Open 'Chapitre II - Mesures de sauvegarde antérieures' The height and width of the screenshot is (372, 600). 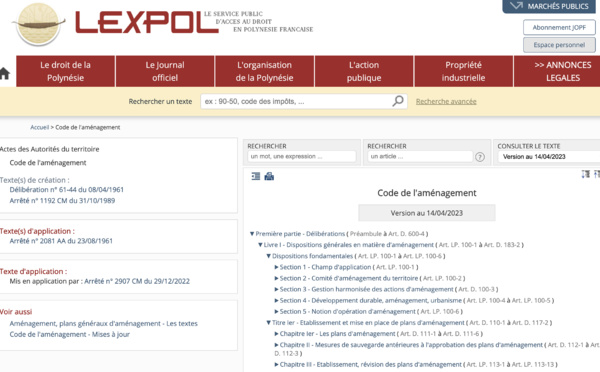click(411, 345)
